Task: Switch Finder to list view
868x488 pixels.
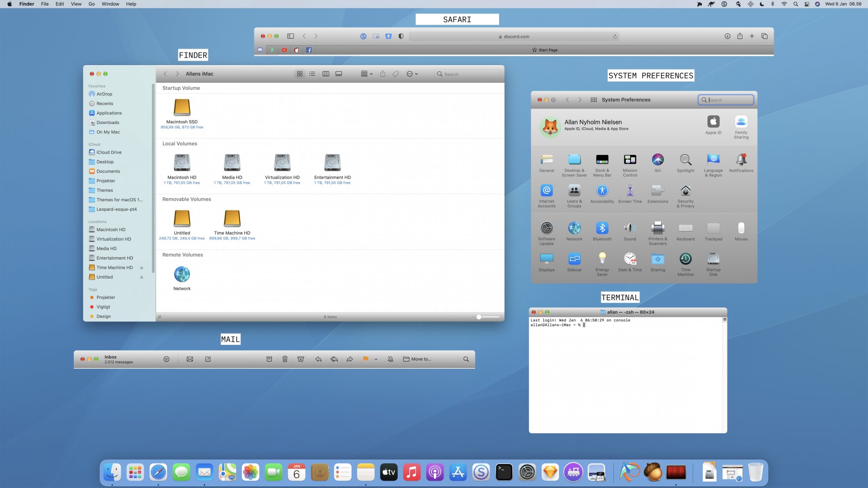Action: click(312, 74)
